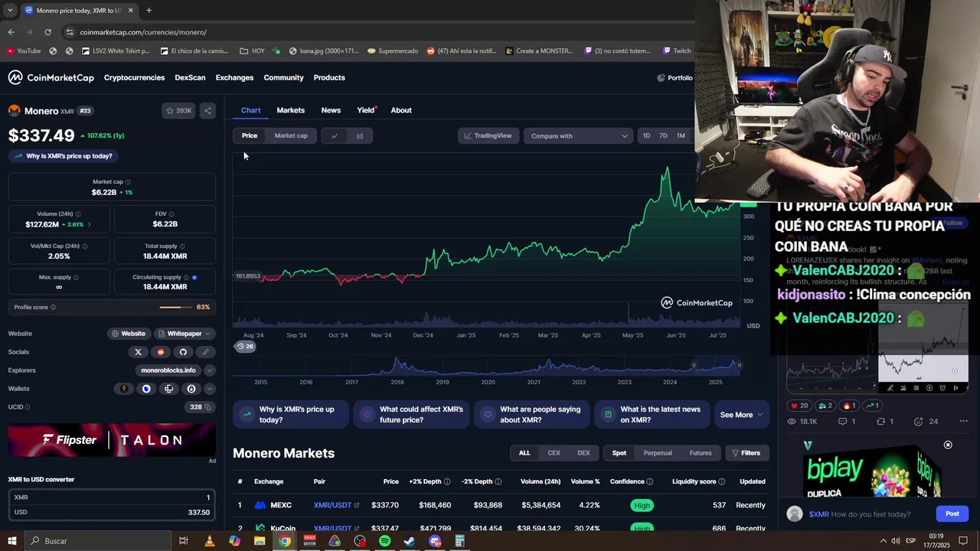
Task: Open the first wallet icon
Action: click(x=124, y=389)
